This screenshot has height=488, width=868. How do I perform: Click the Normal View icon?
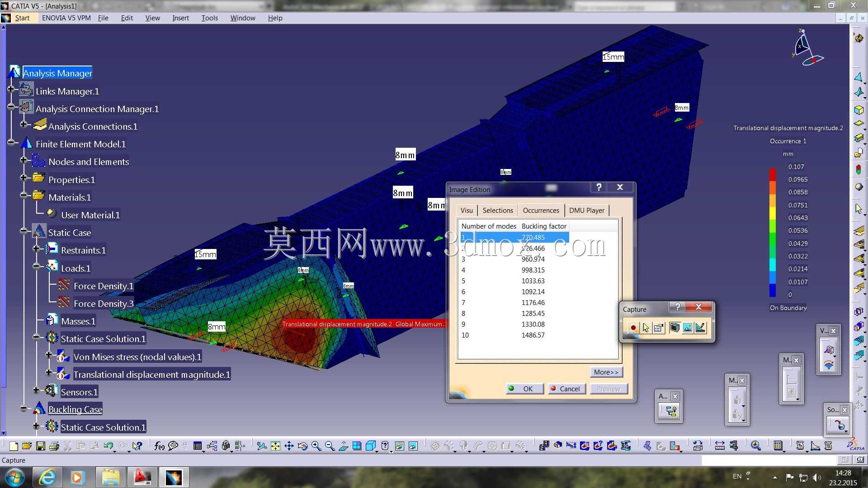click(x=343, y=446)
